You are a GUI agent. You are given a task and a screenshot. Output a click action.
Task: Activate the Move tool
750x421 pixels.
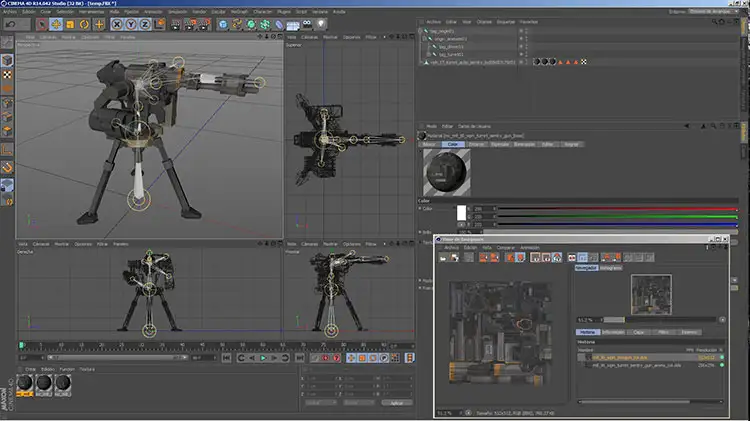click(56, 24)
